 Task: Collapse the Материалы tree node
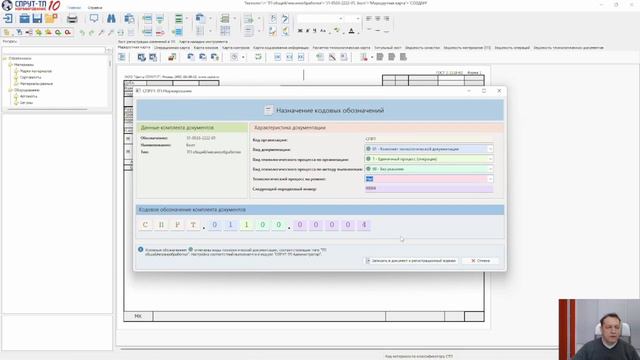pos(10,64)
